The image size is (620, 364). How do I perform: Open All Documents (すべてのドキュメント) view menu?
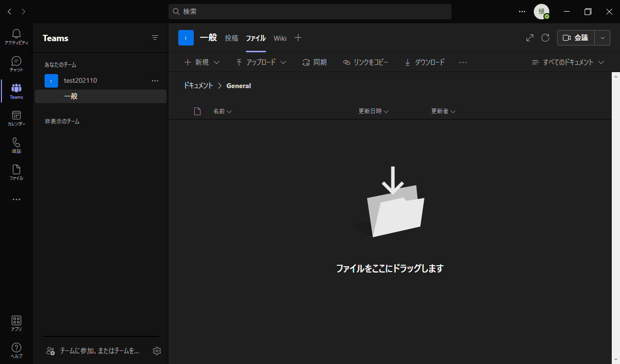(x=568, y=62)
